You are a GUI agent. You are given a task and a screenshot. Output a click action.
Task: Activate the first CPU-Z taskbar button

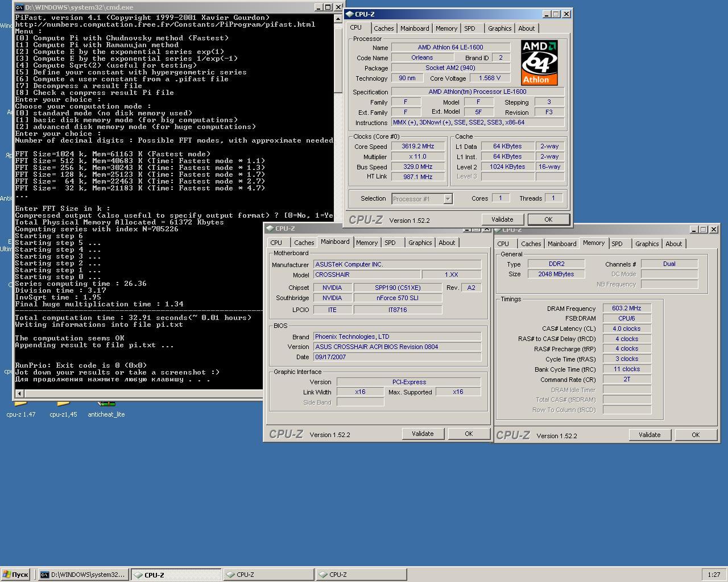[x=176, y=575]
